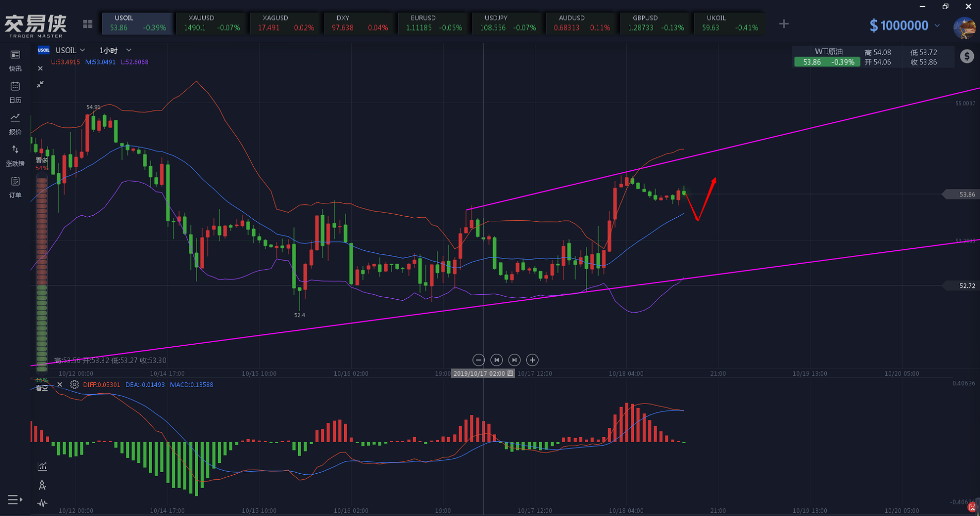Add a new symbol tab with plus
This screenshot has height=516, width=980.
[784, 24]
